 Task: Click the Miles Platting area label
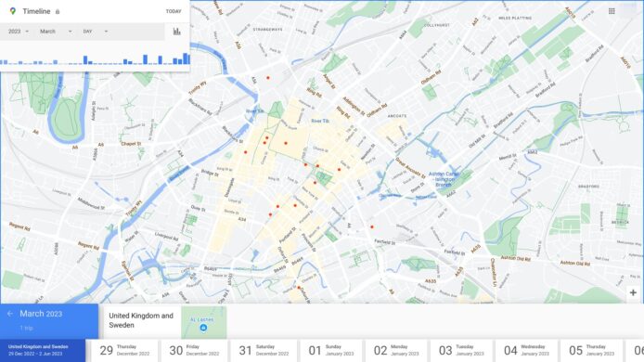point(515,18)
